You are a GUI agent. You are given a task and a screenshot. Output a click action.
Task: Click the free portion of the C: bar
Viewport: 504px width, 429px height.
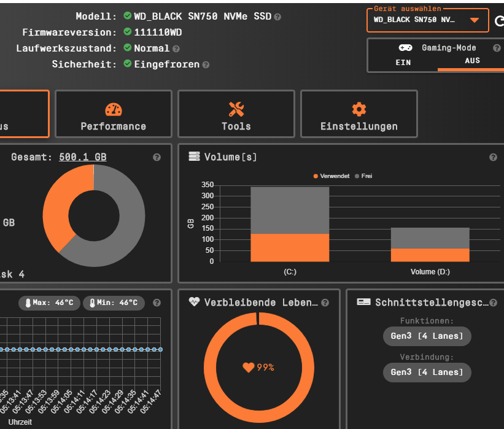(290, 210)
